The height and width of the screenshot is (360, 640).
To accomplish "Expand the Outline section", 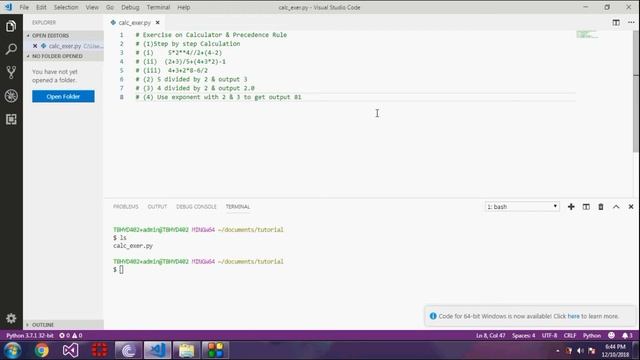I will tap(64, 324).
